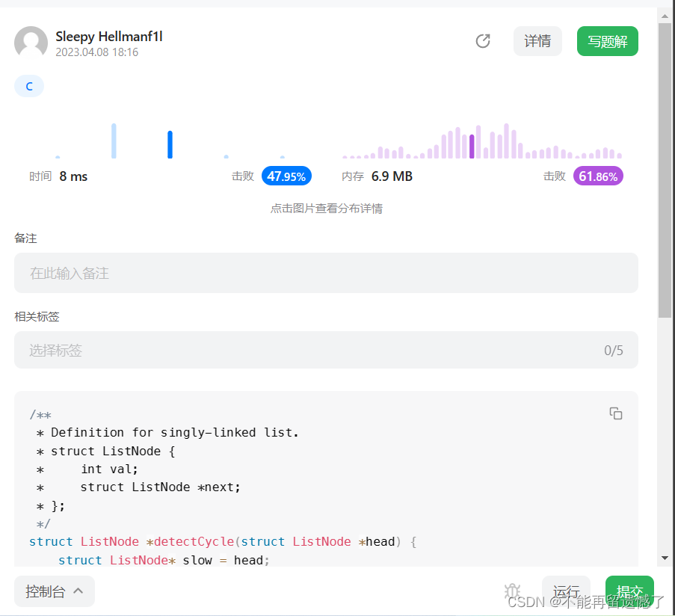Click the vertical scrollbar thumb

(665, 170)
